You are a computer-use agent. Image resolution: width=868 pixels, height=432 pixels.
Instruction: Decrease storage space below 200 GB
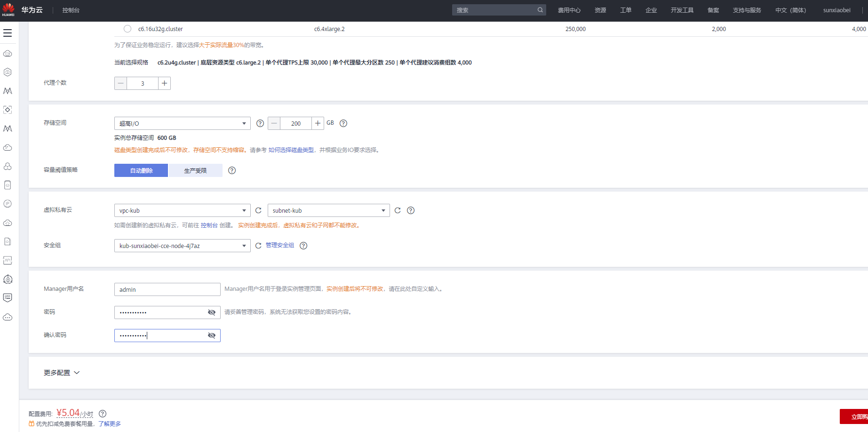pyautogui.click(x=274, y=123)
